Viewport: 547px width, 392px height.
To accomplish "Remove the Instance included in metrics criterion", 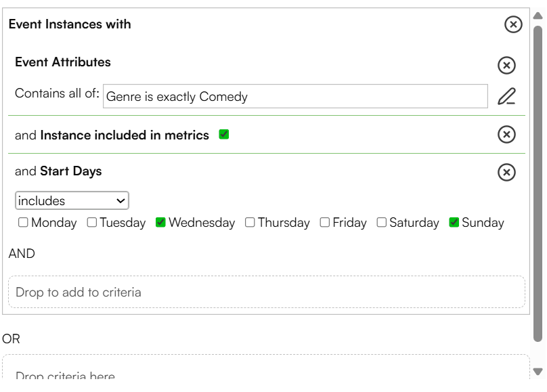I will coord(506,134).
